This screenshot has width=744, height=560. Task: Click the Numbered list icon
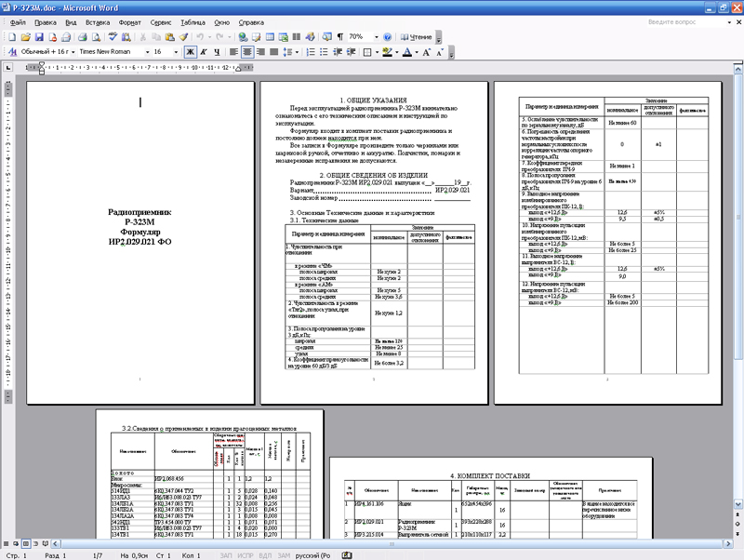point(311,52)
